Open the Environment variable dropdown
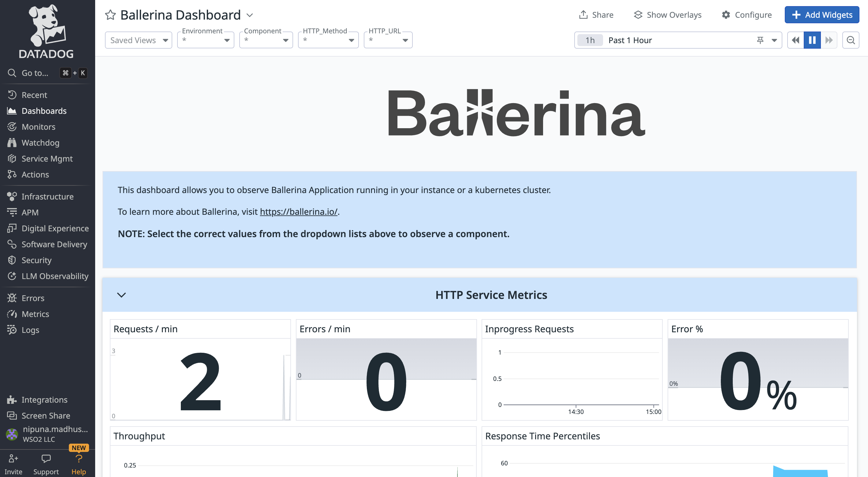 pyautogui.click(x=206, y=40)
